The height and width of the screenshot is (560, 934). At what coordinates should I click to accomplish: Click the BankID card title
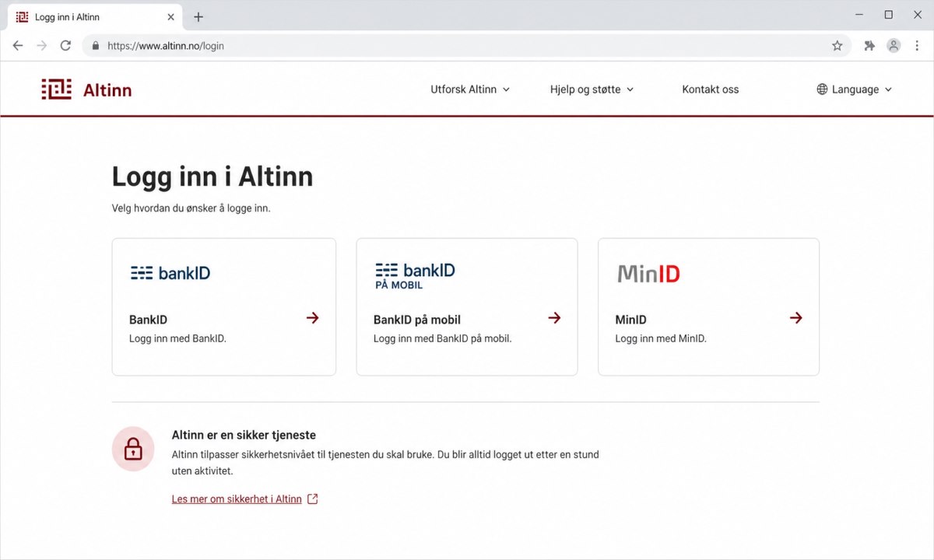click(148, 320)
